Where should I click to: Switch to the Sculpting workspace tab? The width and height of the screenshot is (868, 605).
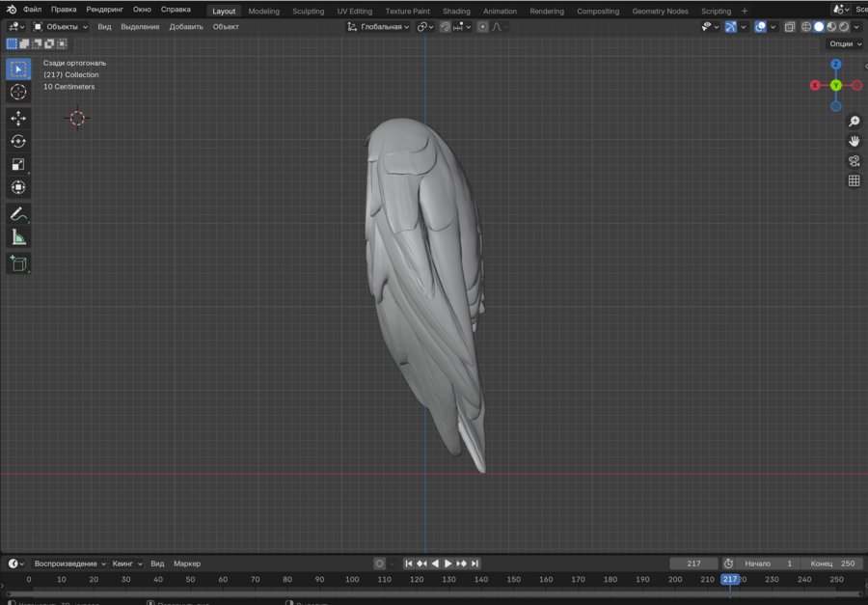coord(309,11)
